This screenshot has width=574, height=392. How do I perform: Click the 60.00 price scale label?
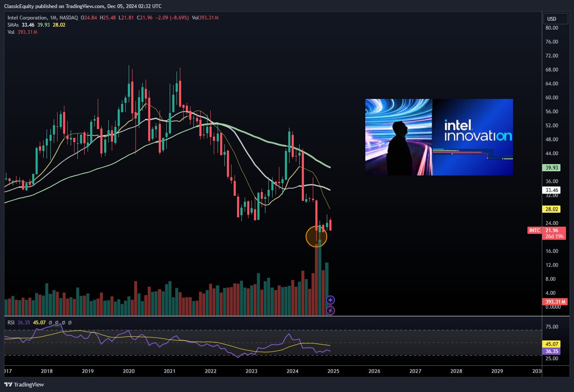pos(552,98)
